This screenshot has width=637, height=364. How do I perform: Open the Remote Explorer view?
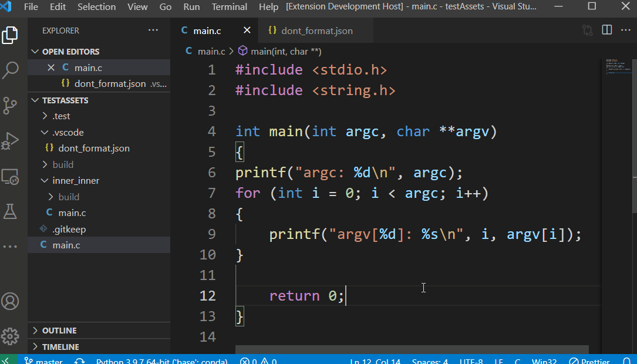(x=11, y=176)
